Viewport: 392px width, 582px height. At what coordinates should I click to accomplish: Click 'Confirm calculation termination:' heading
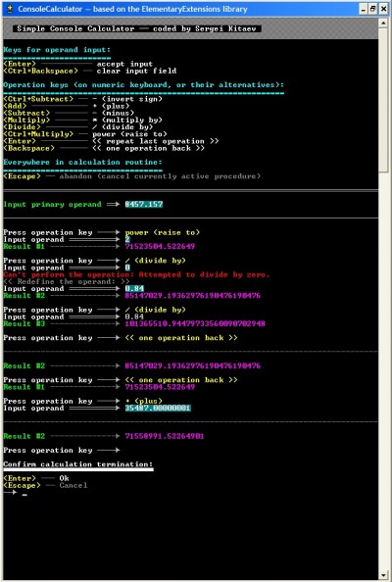[78, 464]
